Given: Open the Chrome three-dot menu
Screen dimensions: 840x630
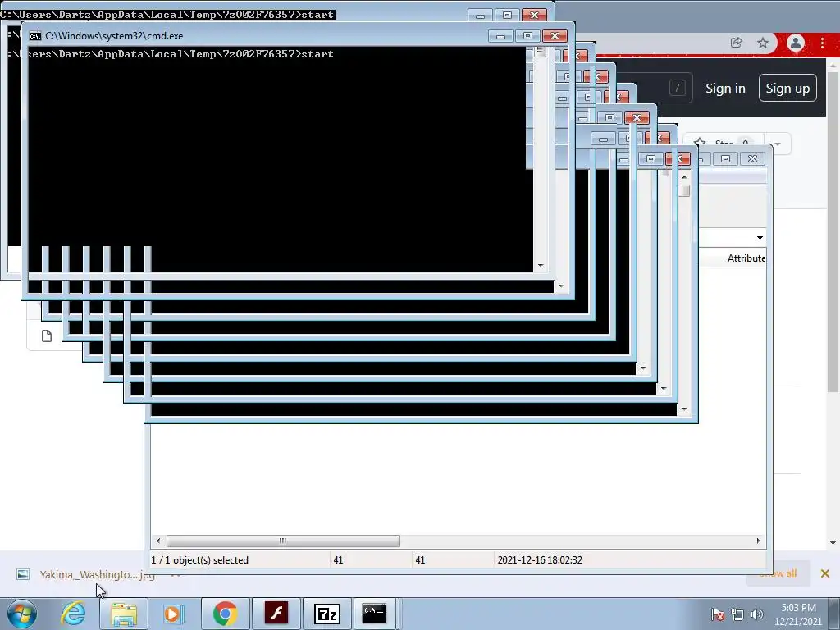Looking at the screenshot, I should pyautogui.click(x=822, y=43).
